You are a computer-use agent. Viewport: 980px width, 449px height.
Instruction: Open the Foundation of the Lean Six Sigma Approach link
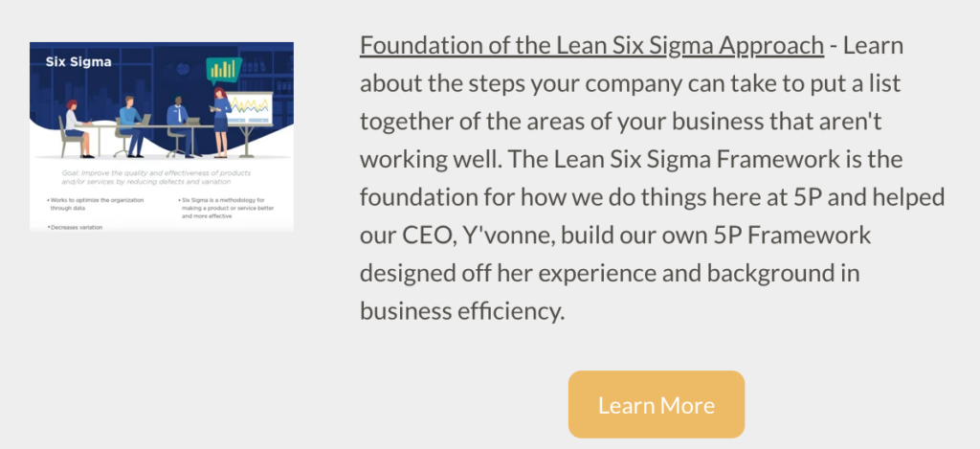tap(591, 46)
